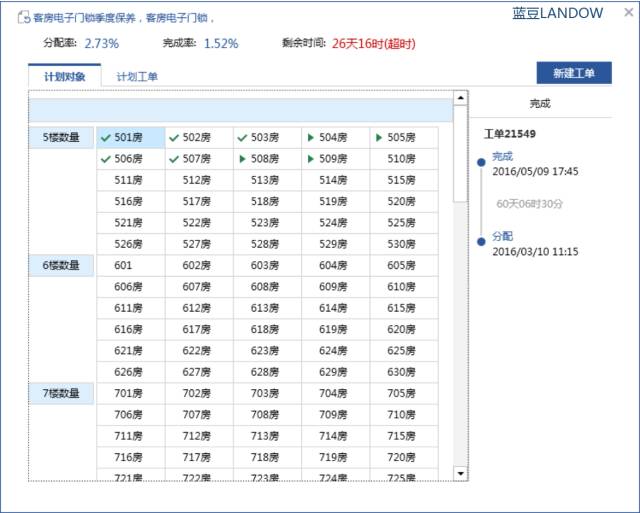The image size is (640, 513).
Task: Select room cell 703房
Action: 267,393
